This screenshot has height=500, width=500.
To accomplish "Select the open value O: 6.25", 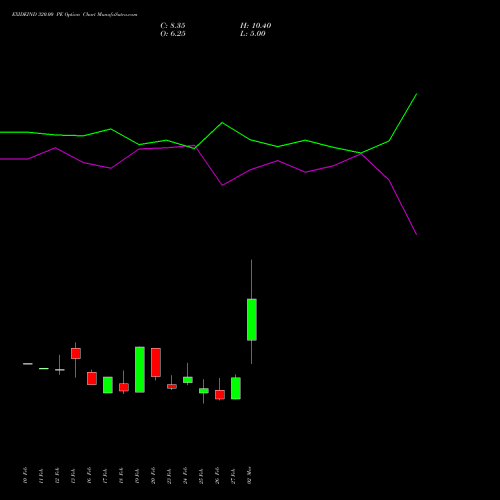I will [x=173, y=34].
